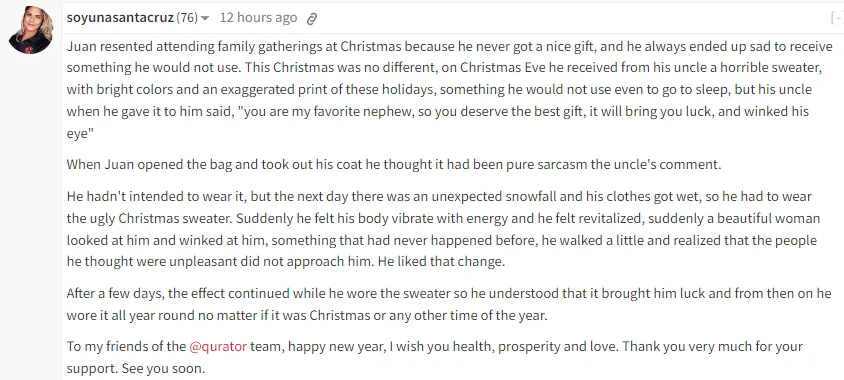Follow the @qurator mention link
Viewport: 844px width, 380px height.
pyautogui.click(x=218, y=346)
